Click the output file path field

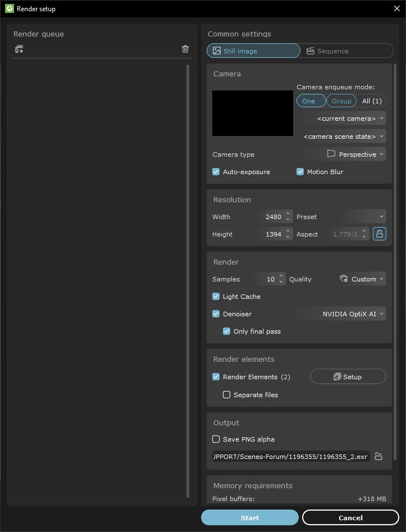[x=291, y=457]
